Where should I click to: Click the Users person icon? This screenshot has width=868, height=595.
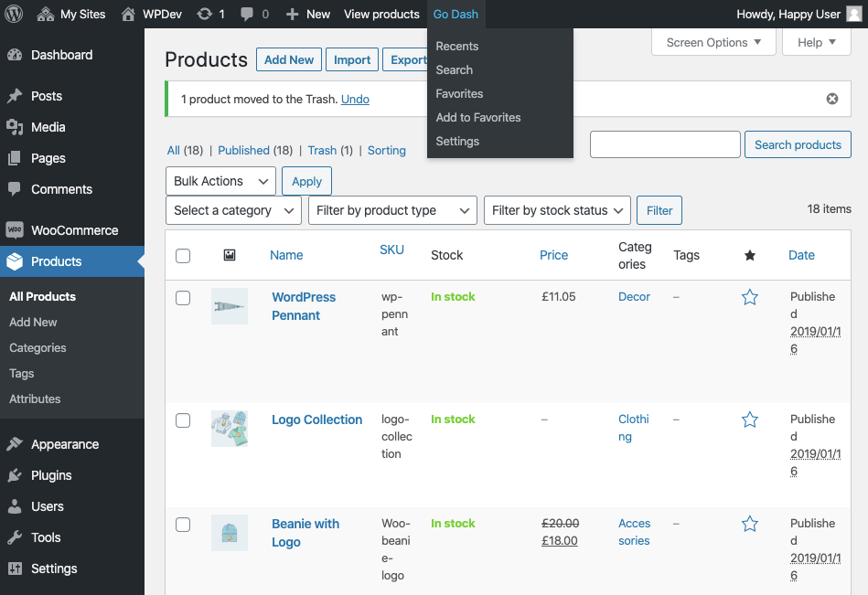(15, 506)
